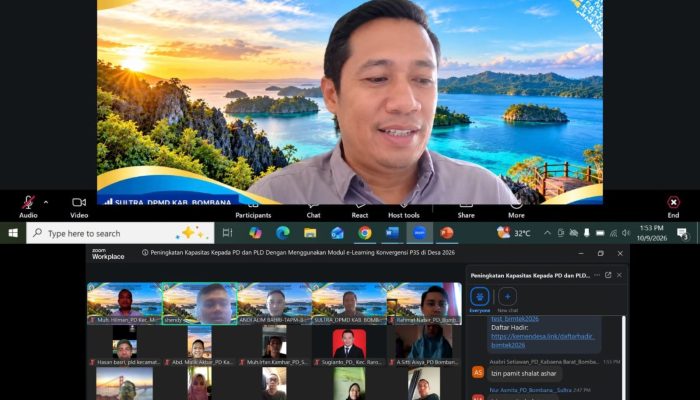The height and width of the screenshot is (400, 700).
Task: Open the kemendesa.link/daftarhadir_bimtek2026 link
Action: (543, 341)
